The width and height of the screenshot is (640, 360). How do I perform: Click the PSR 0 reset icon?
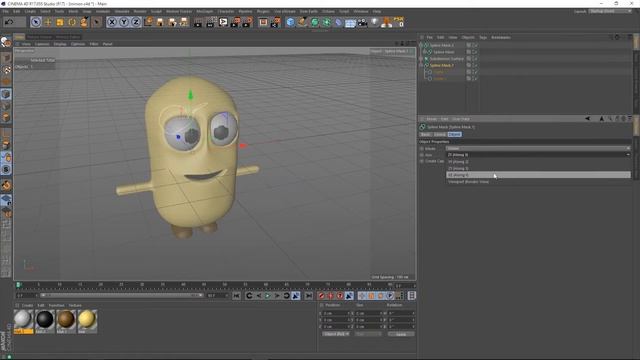click(398, 22)
